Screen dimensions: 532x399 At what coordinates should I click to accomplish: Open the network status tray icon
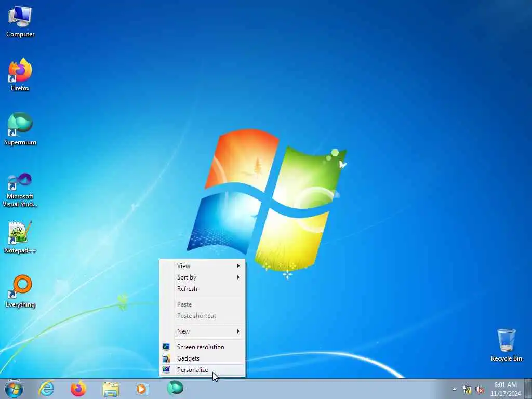[467, 390]
